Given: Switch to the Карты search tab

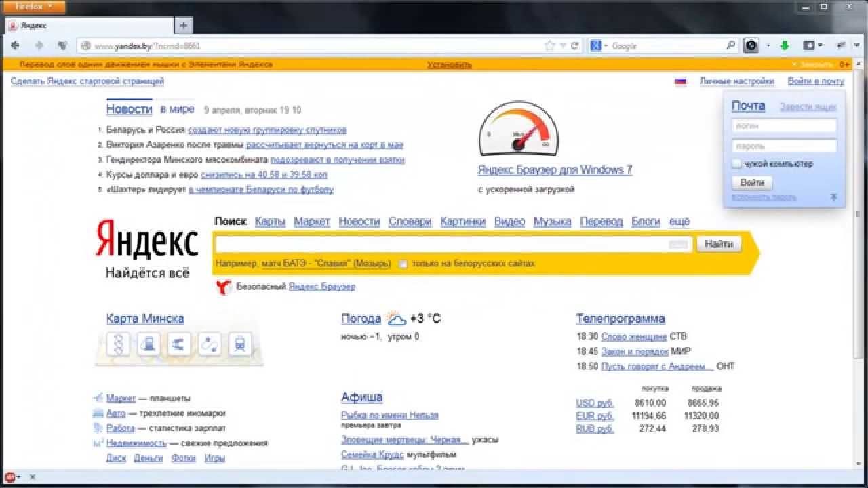Looking at the screenshot, I should (270, 222).
